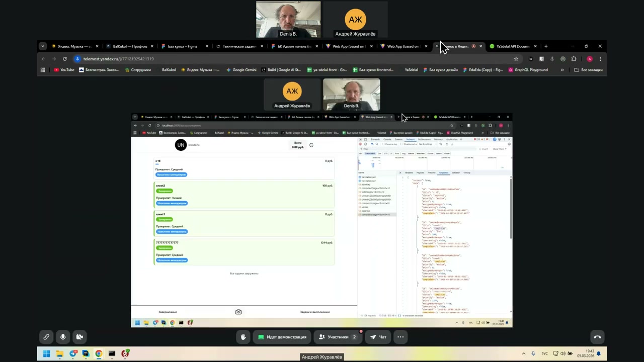
Task: Bookmark this page with the star icon
Action: coord(516,59)
